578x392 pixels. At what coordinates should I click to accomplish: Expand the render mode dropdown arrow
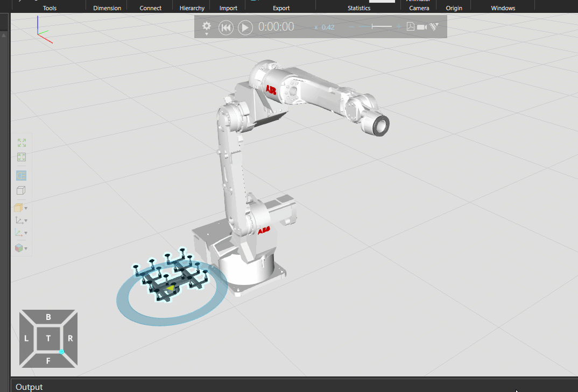point(26,209)
